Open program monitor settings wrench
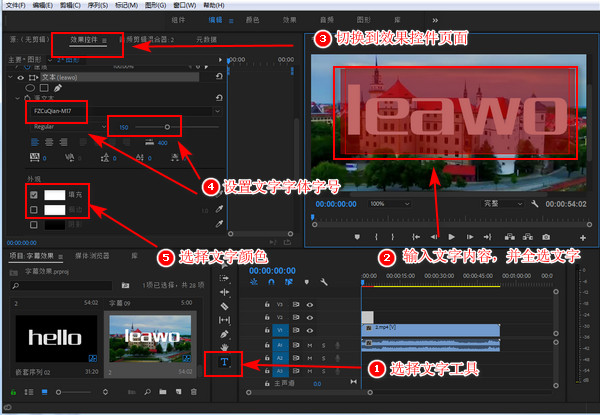Image resolution: width=600 pixels, height=415 pixels. click(535, 204)
